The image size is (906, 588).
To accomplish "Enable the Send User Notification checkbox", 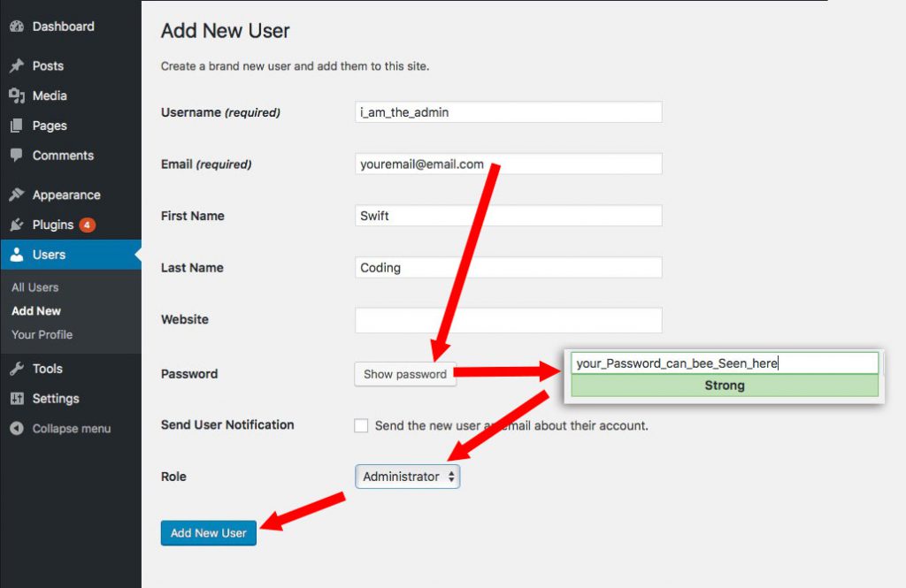I will 361,425.
